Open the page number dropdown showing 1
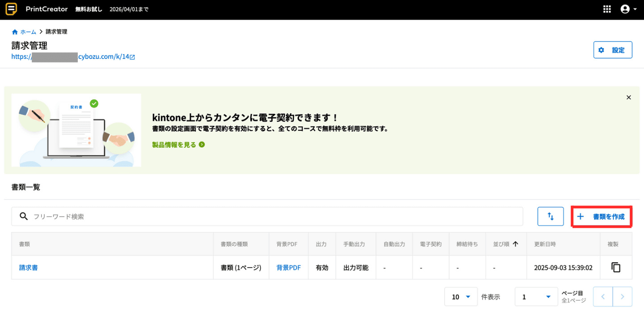644x335 pixels. click(536, 297)
